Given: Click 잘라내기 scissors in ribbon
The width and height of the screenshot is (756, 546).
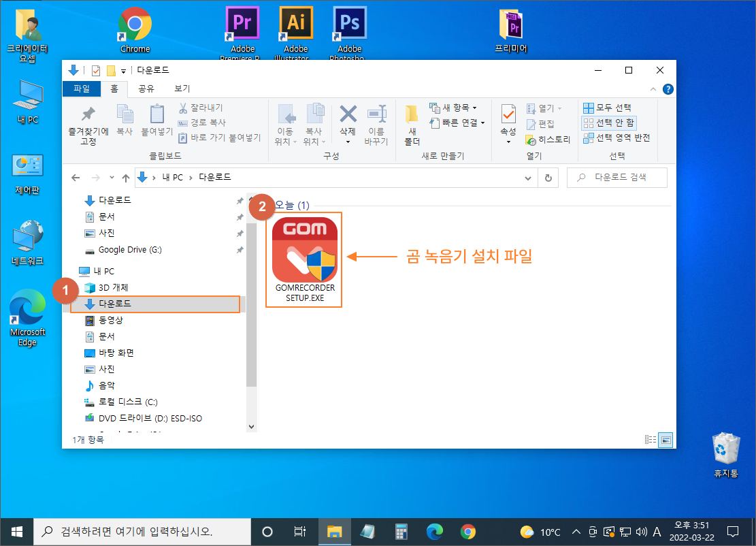Looking at the screenshot, I should click(x=201, y=108).
